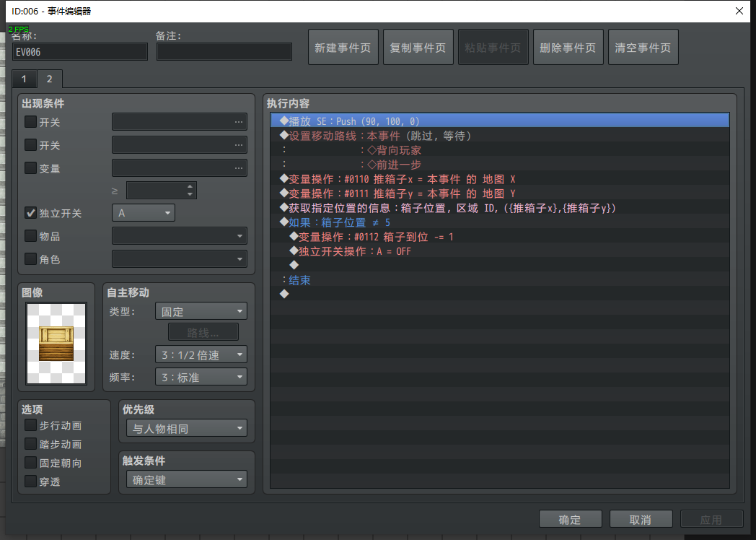Select the #0112 箱子到位 -= 1 line
Image resolution: width=756 pixels, height=540 pixels.
500,237
